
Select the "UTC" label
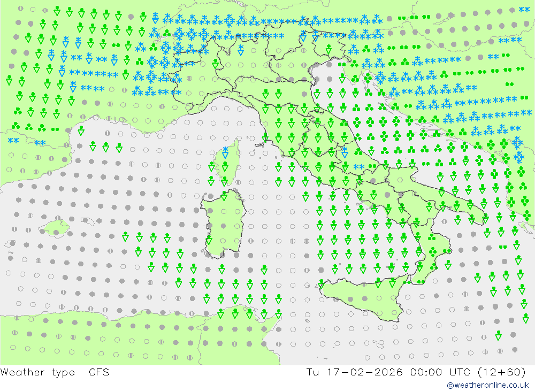coord(460,372)
